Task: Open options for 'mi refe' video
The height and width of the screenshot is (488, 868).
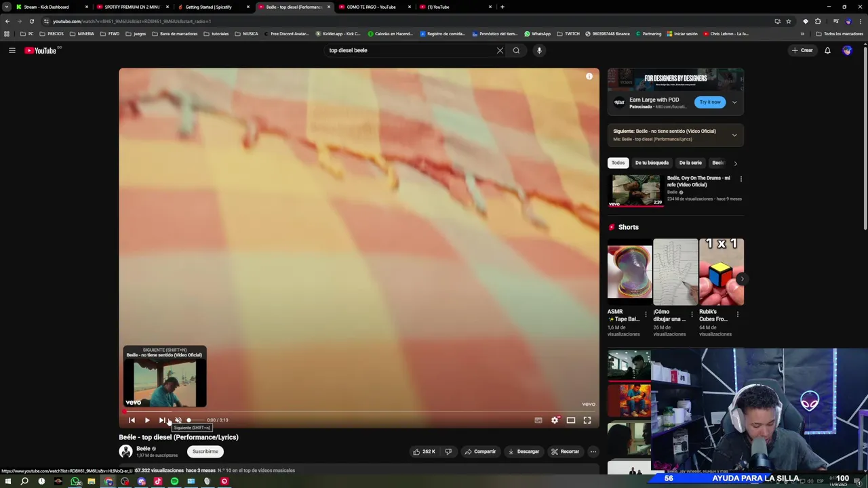Action: point(741,180)
